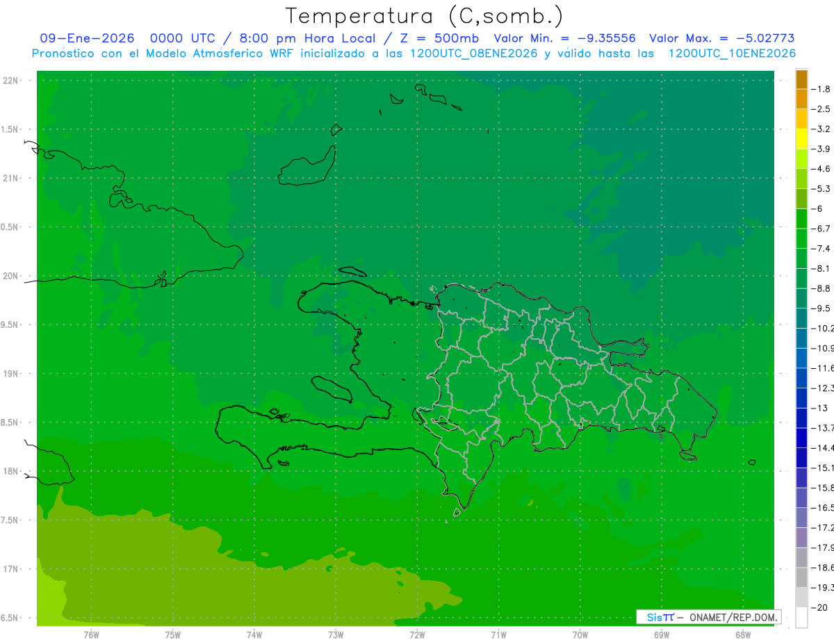Screen dimensions: 834x644
Task: Pick the yellow swatch in color bar
Action: click(x=801, y=139)
